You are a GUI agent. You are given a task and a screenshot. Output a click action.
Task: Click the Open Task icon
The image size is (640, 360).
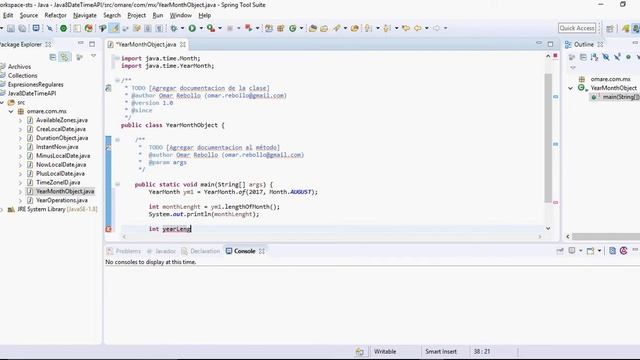324,28
